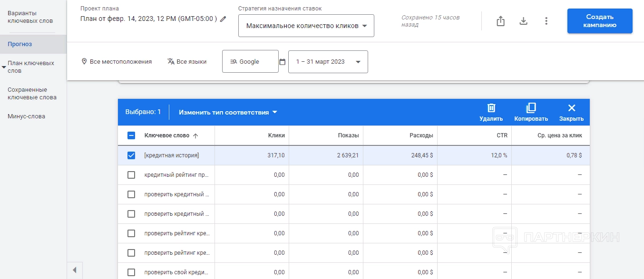This screenshot has width=644, height=279.
Task: Open the Изменить тип соответствия dropdown
Action: [x=228, y=113]
